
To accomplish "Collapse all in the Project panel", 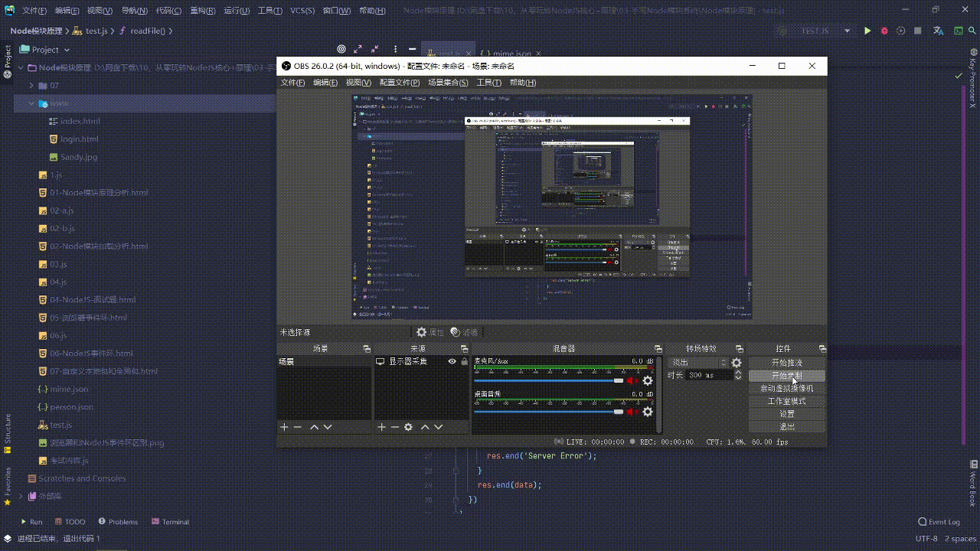I will click(375, 49).
